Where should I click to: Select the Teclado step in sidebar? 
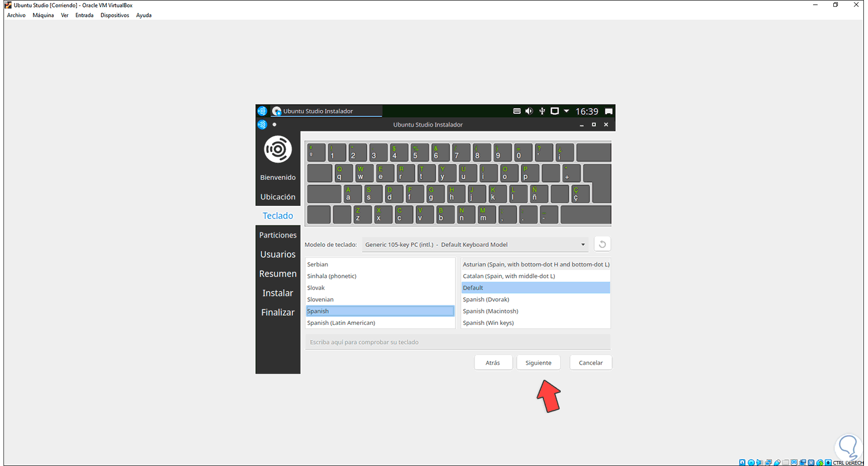click(278, 216)
